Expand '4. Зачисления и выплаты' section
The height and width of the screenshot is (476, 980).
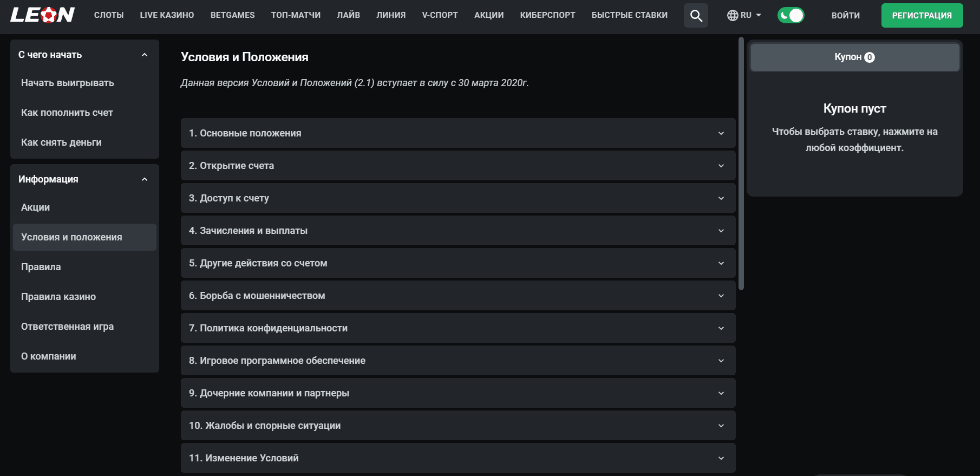(458, 231)
